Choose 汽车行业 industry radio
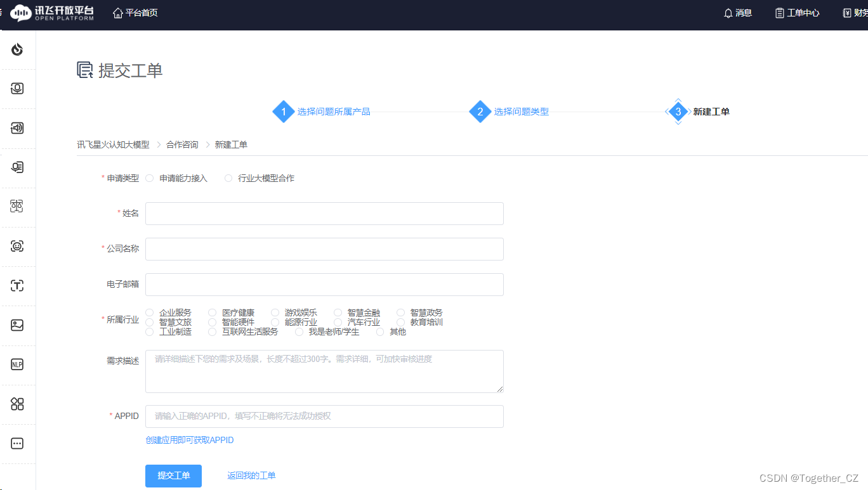 click(338, 322)
